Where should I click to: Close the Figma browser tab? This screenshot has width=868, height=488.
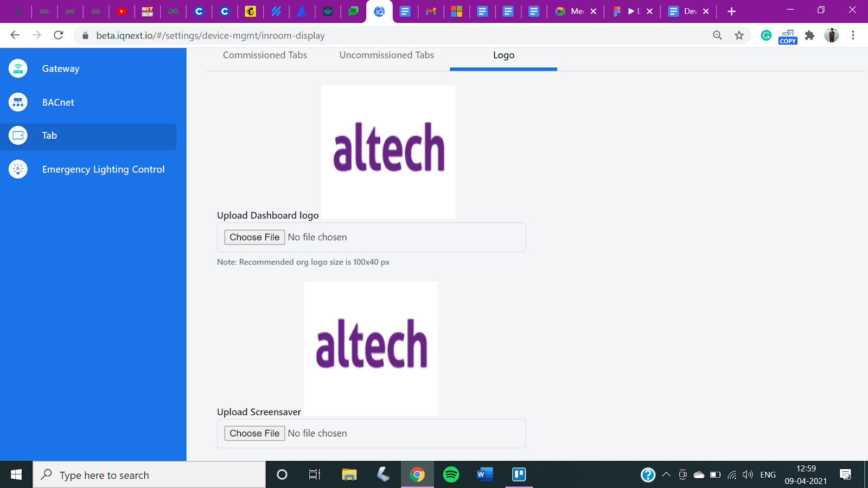tap(649, 11)
